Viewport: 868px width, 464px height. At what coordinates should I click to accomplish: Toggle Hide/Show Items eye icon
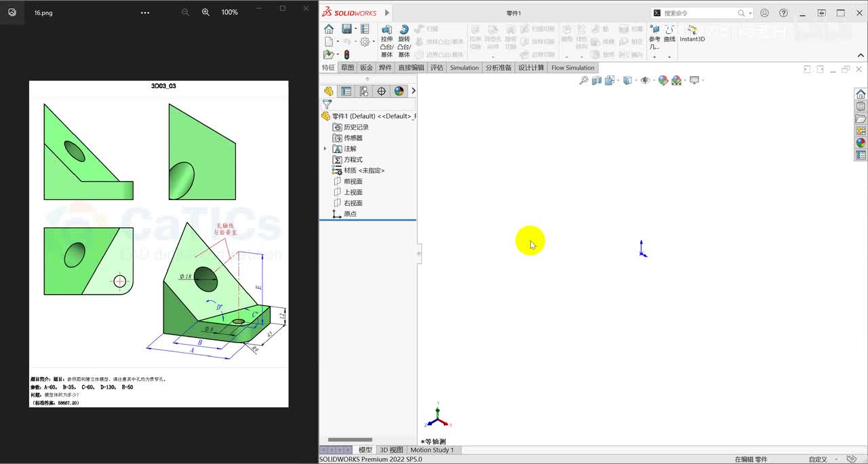point(645,80)
